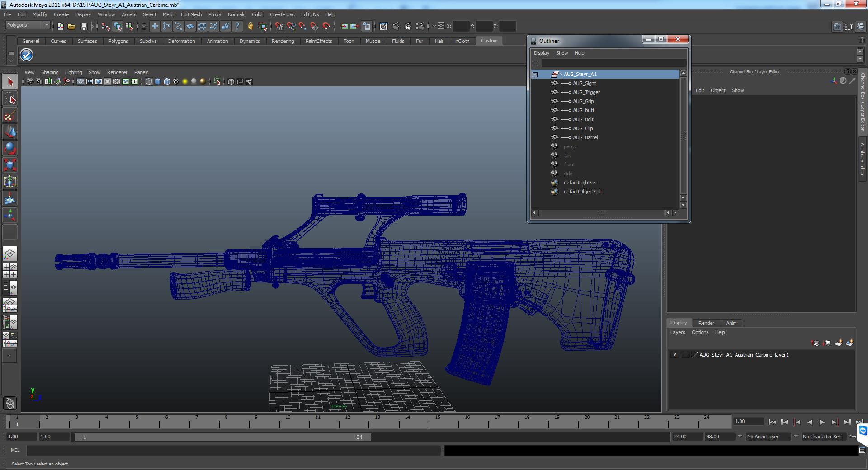Screen dimensions: 868x470
Task: Click Lock current selection padlock icon
Action: pyautogui.click(x=250, y=26)
